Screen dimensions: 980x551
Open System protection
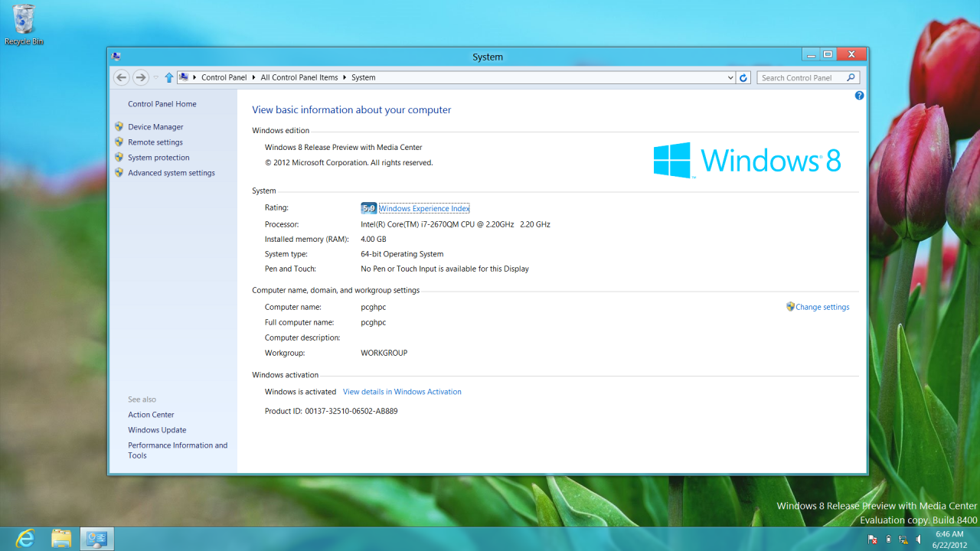(158, 158)
